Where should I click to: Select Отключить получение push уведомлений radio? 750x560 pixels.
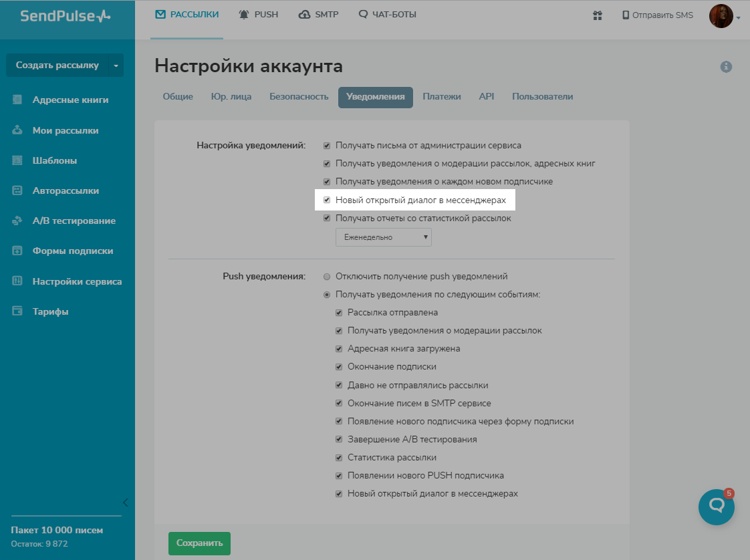(327, 277)
